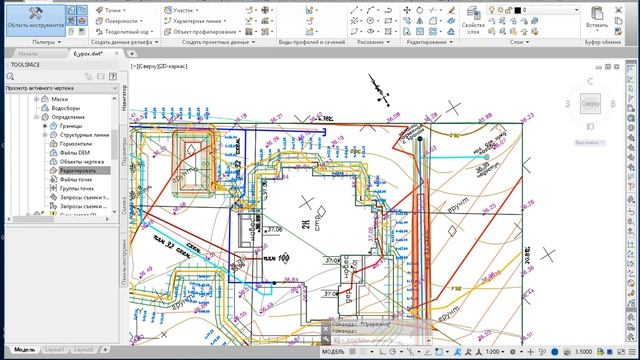Select Файлы точек in the tree

tap(76, 180)
